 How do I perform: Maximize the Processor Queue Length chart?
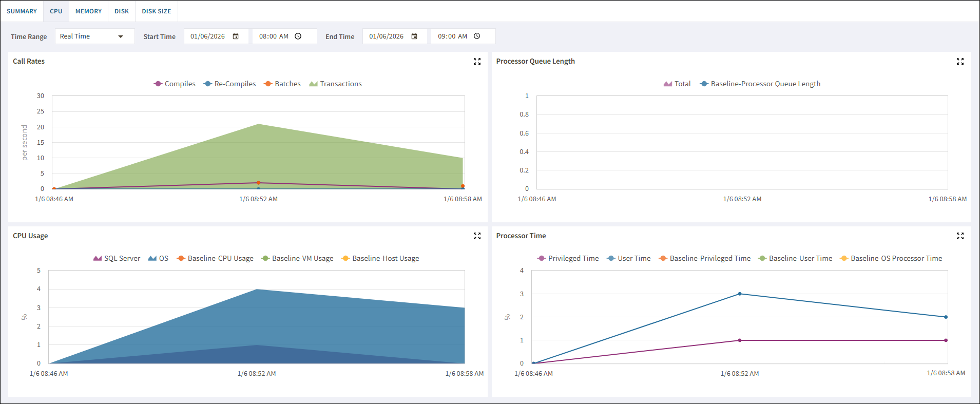coord(960,62)
